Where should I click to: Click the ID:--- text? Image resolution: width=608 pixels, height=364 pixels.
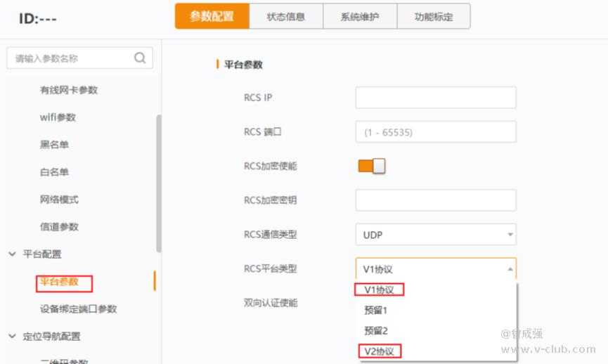[38, 18]
